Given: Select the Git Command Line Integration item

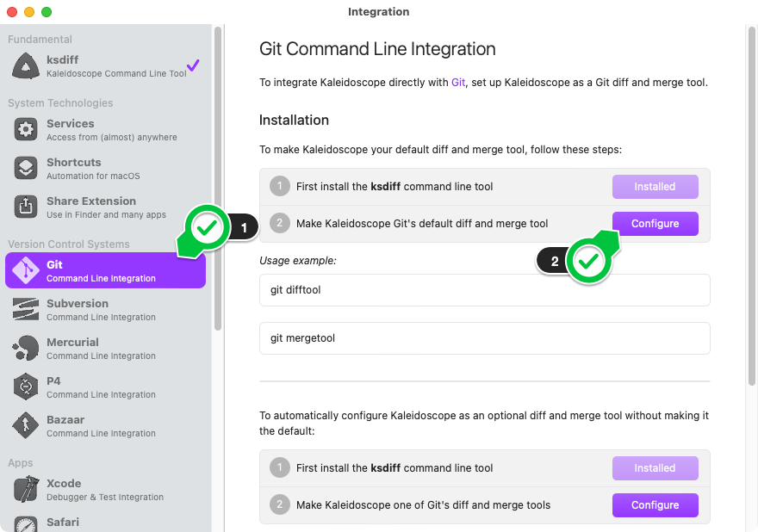Looking at the screenshot, I should (105, 271).
